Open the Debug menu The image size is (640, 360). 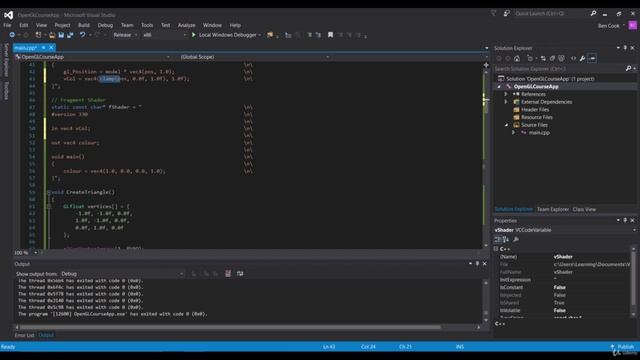point(105,25)
